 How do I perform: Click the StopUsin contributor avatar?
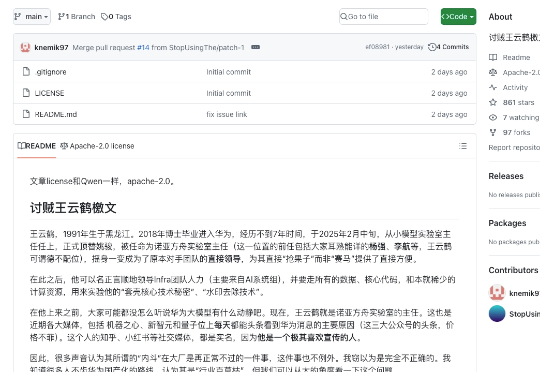(x=497, y=313)
